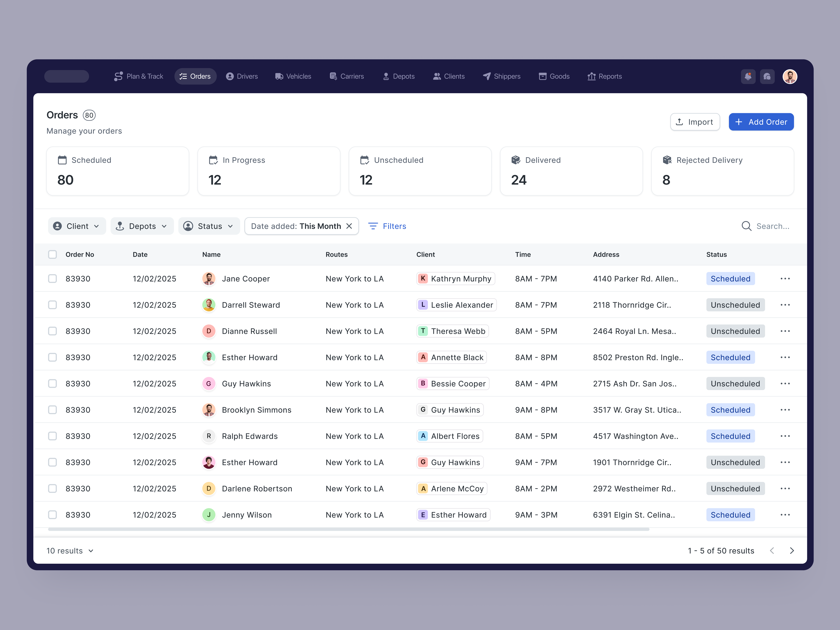This screenshot has width=840, height=630.
Task: Open the 10 results per page selector
Action: 70,551
